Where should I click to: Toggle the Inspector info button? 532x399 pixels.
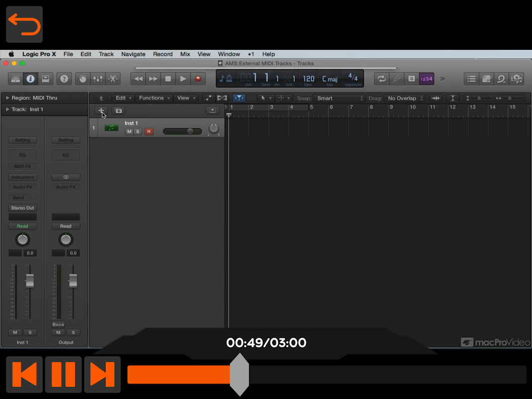pos(30,79)
